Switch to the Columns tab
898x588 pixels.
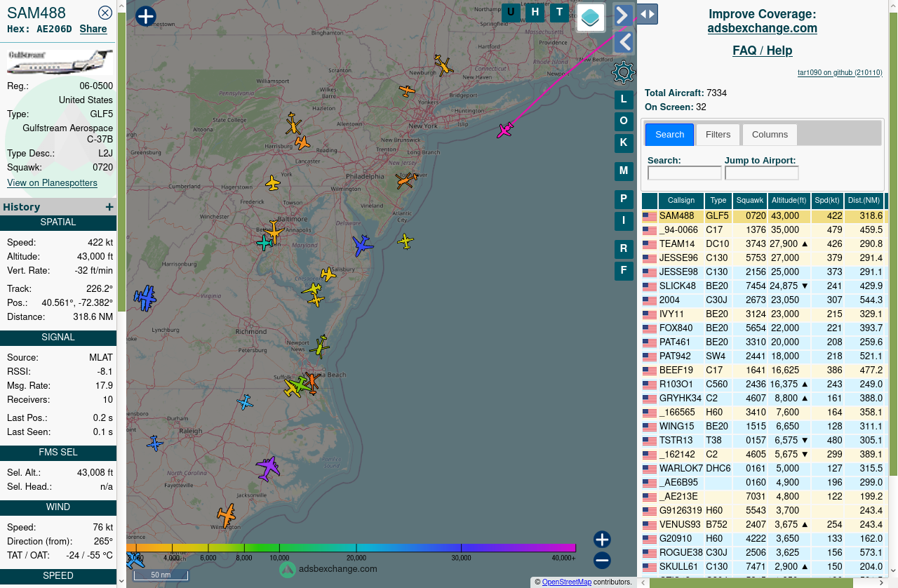click(x=770, y=134)
